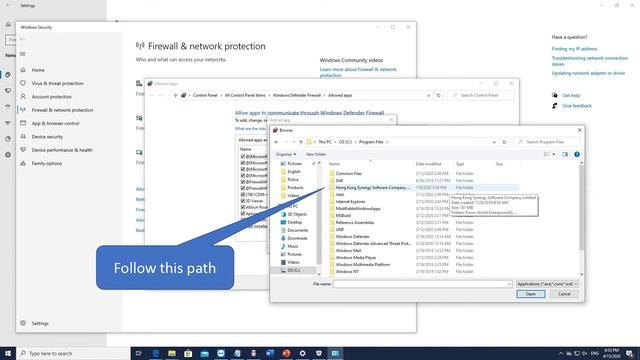Click the Firewall & network protection antenna icon in sidebar
This screenshot has width=640, height=360.
point(23,110)
